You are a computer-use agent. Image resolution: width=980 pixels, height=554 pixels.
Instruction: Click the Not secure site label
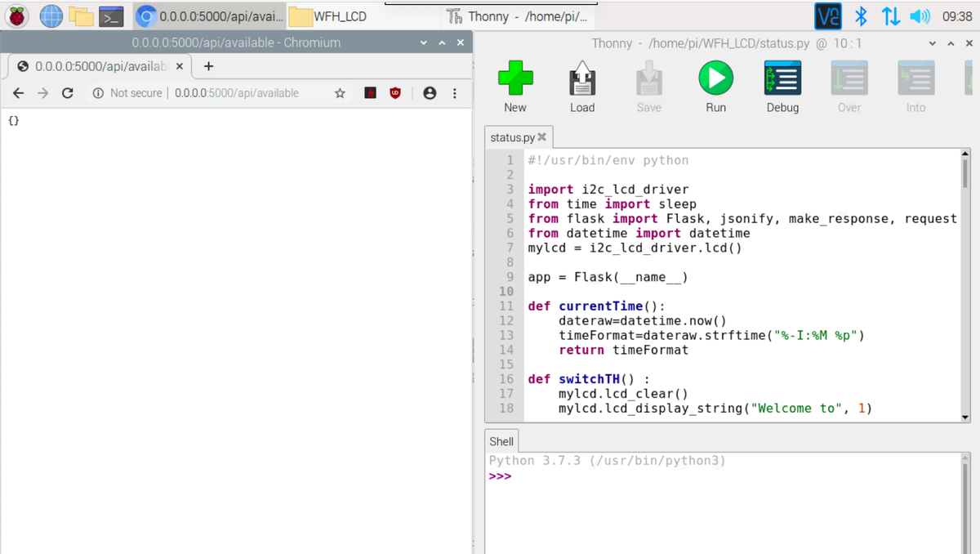pos(136,93)
